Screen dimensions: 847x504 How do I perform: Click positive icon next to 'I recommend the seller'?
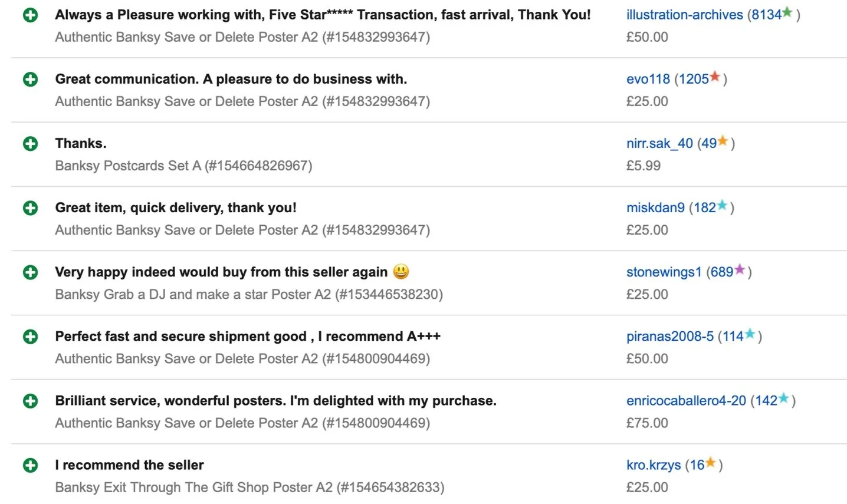click(x=30, y=465)
